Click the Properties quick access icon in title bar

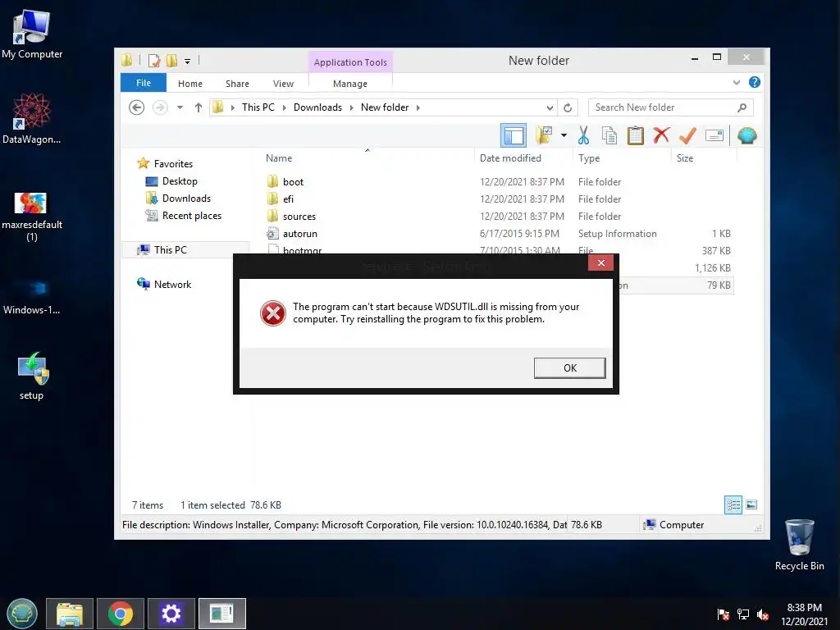pyautogui.click(x=153, y=61)
